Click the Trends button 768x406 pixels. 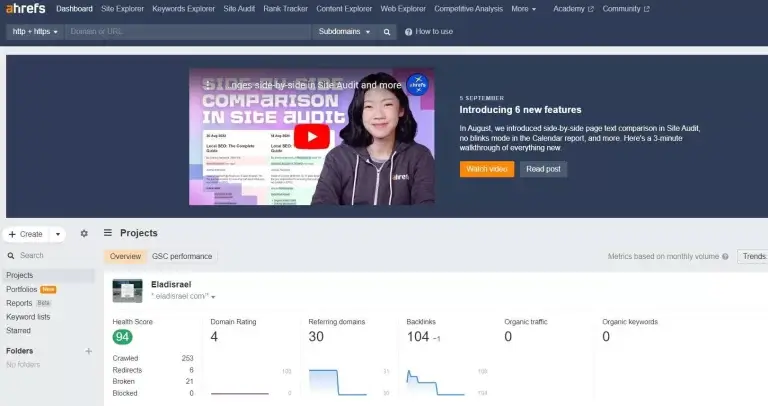pyautogui.click(x=753, y=256)
